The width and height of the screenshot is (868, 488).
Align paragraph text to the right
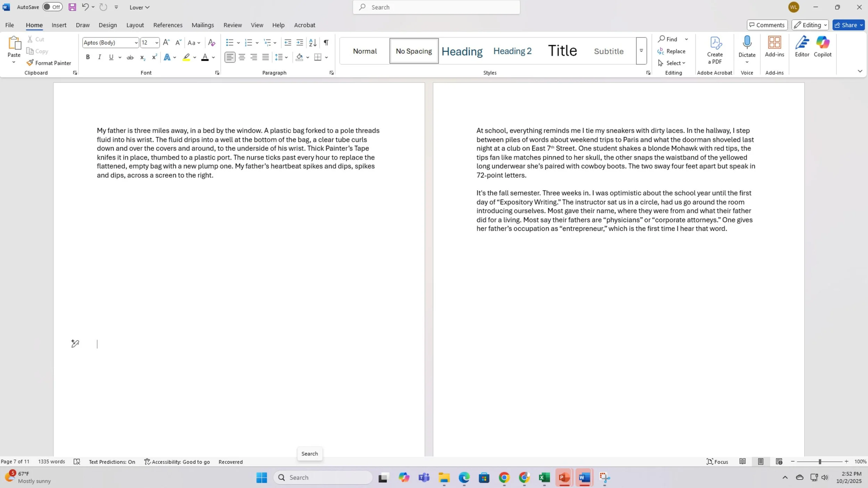pos(254,57)
